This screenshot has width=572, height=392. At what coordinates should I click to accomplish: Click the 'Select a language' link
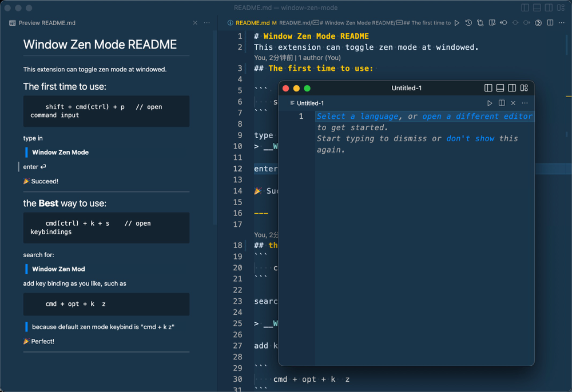[357, 116]
